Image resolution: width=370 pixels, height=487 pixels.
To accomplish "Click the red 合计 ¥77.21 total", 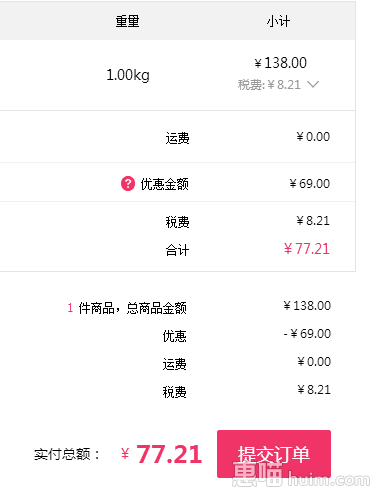I will [307, 249].
